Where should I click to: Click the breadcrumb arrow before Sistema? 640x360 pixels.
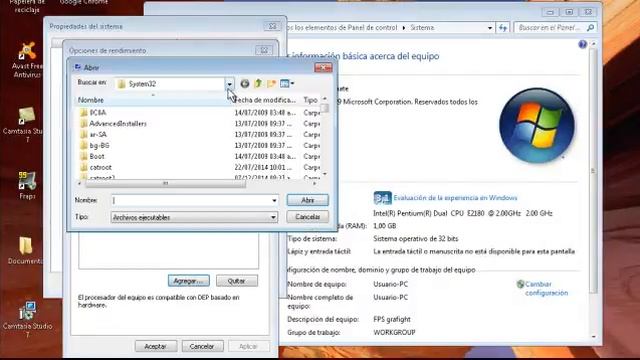(x=404, y=28)
